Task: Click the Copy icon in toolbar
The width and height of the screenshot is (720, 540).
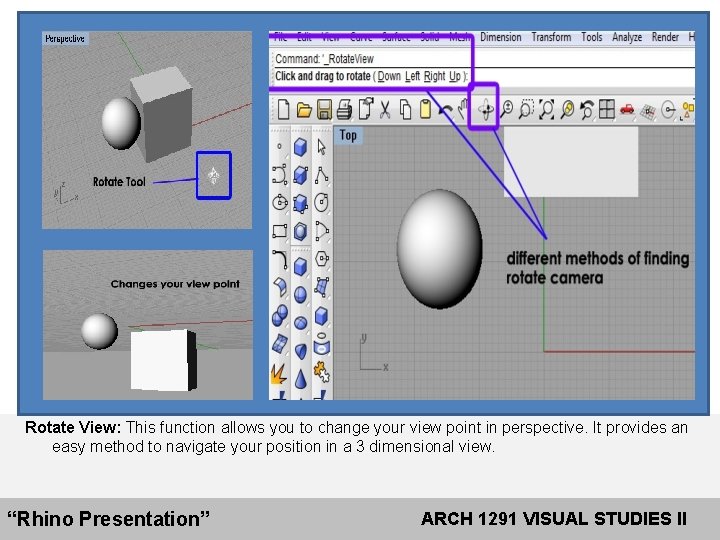Action: click(x=405, y=110)
